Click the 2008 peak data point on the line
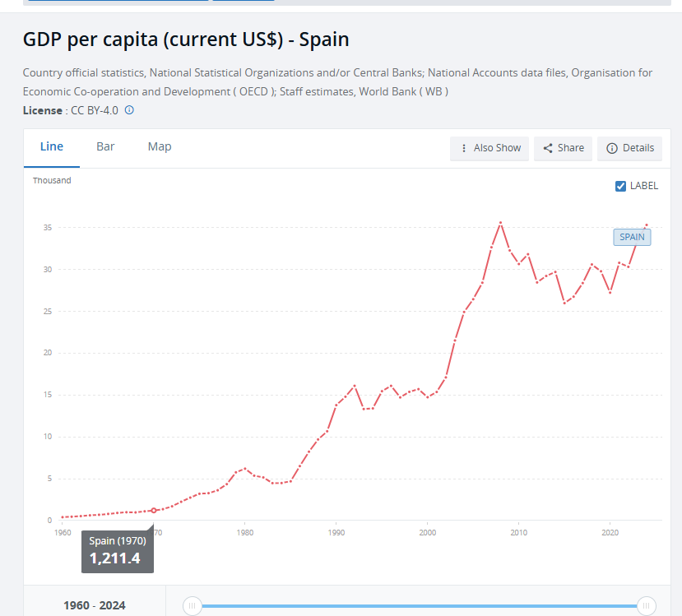Image resolution: width=682 pixels, height=616 pixels. 501,223
